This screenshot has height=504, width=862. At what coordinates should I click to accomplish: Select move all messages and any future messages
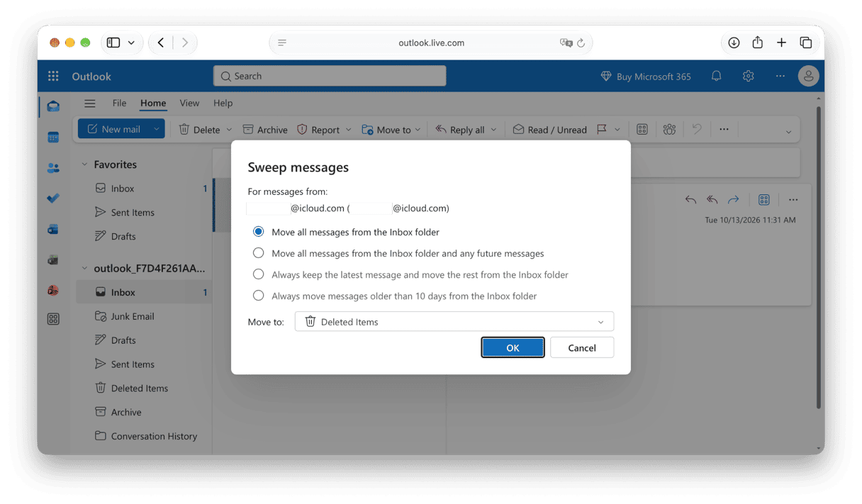(258, 253)
